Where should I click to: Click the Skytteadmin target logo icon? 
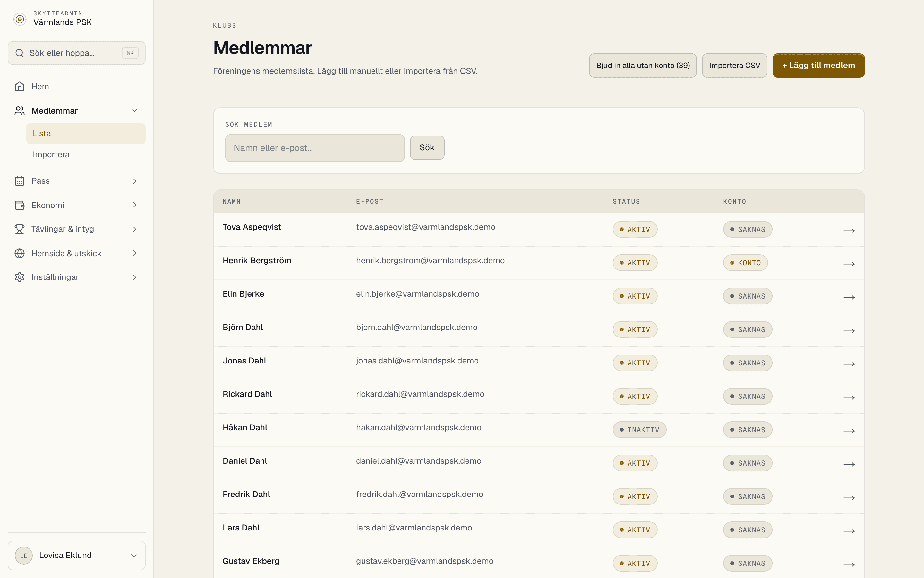click(x=20, y=19)
